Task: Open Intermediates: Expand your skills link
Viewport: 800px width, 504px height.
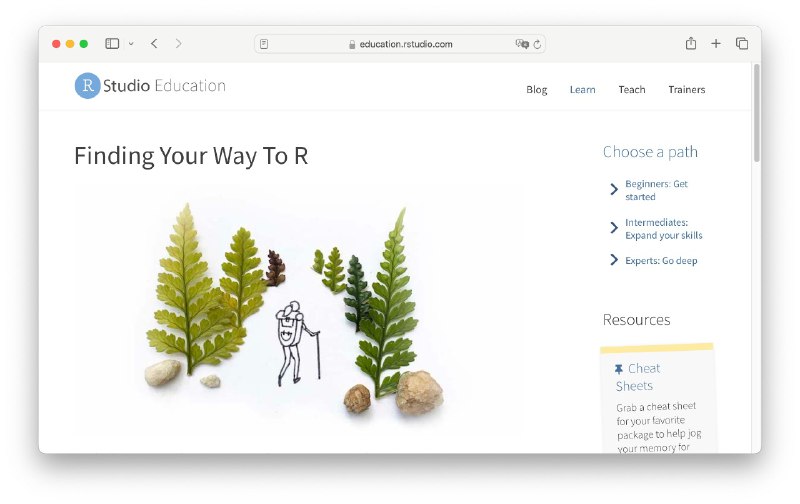Action: [664, 229]
